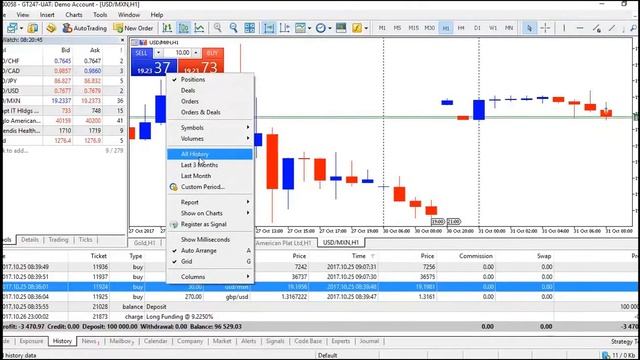Click the tile windows icon
This screenshot has width=640, height=360.
[x=249, y=28]
